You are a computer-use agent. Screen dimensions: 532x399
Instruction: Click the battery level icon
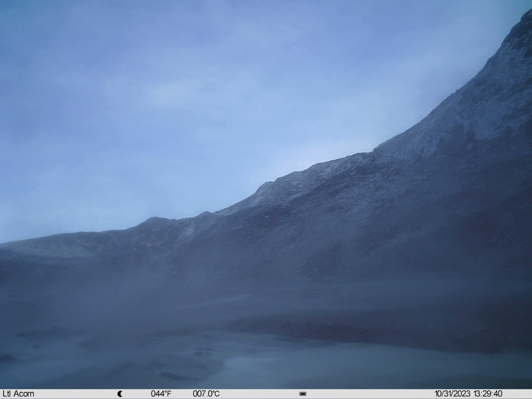pyautogui.click(x=303, y=394)
